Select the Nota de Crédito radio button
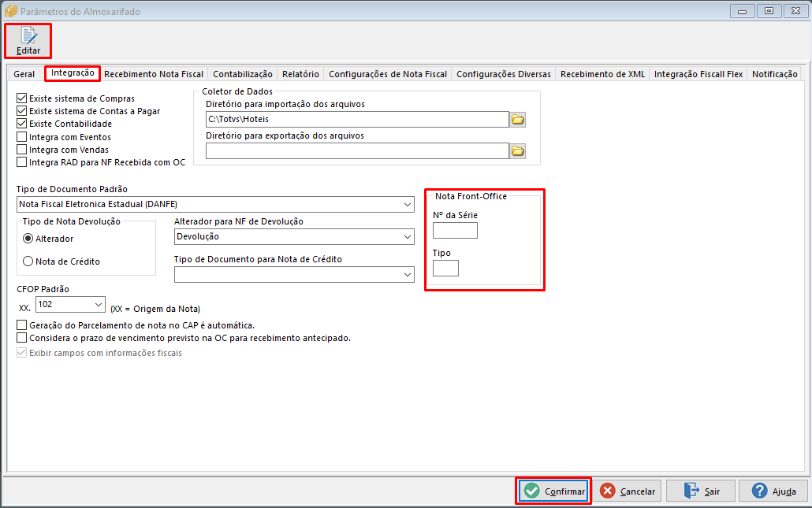The height and width of the screenshot is (508, 812). tap(28, 261)
